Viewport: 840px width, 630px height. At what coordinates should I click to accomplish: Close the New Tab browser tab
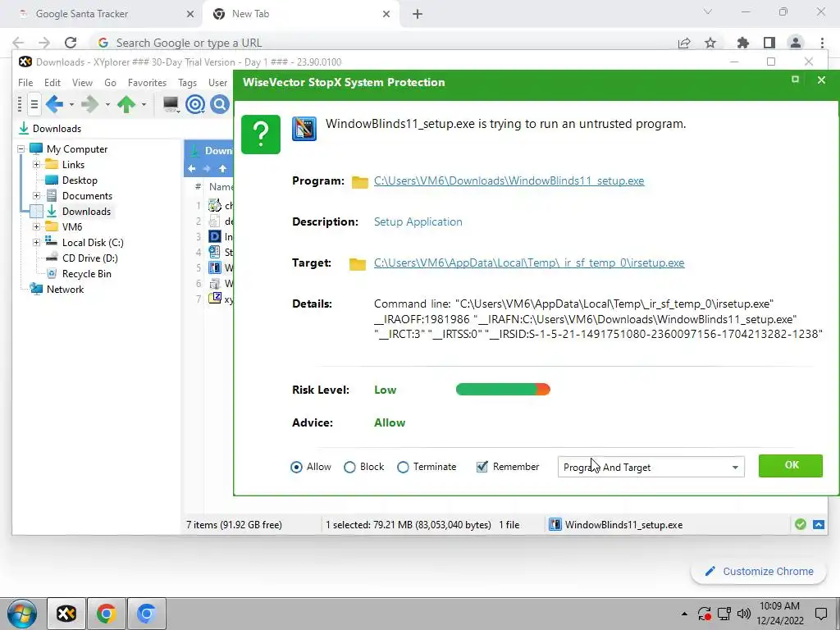tap(386, 15)
